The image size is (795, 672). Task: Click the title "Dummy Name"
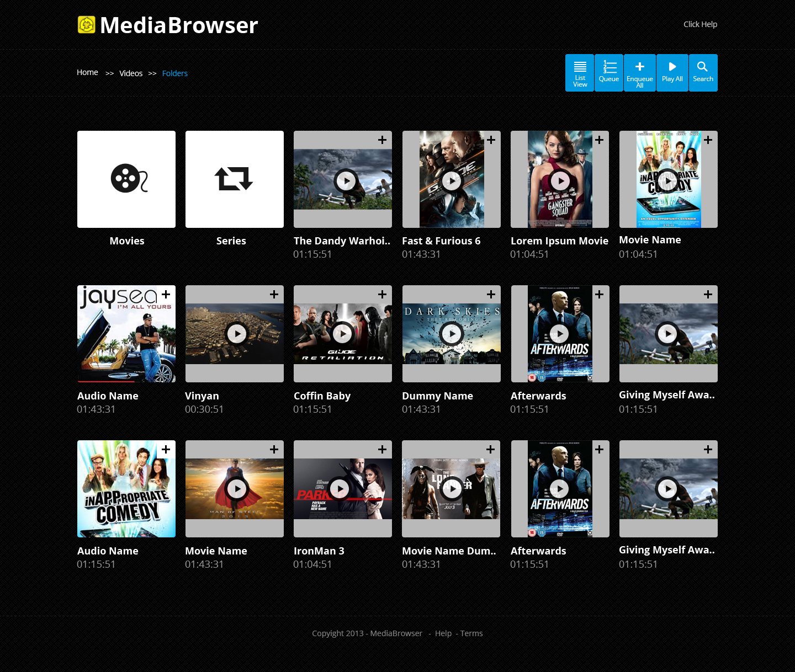tap(437, 396)
